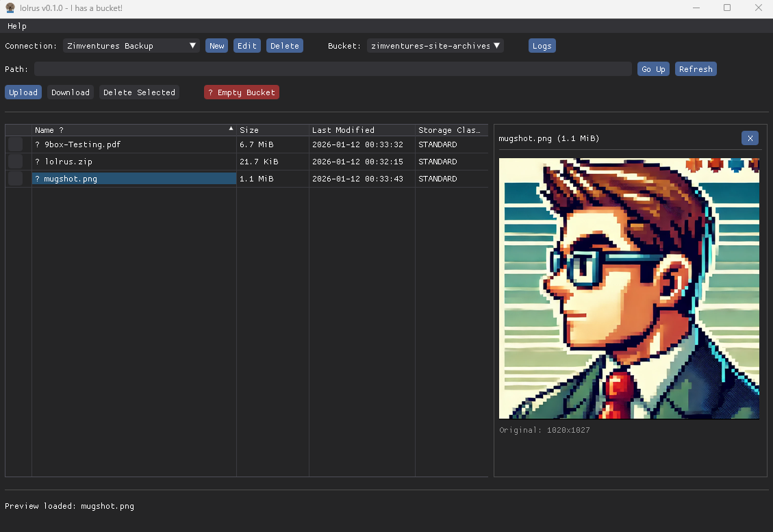Maximize the lolrus window

pos(727,8)
